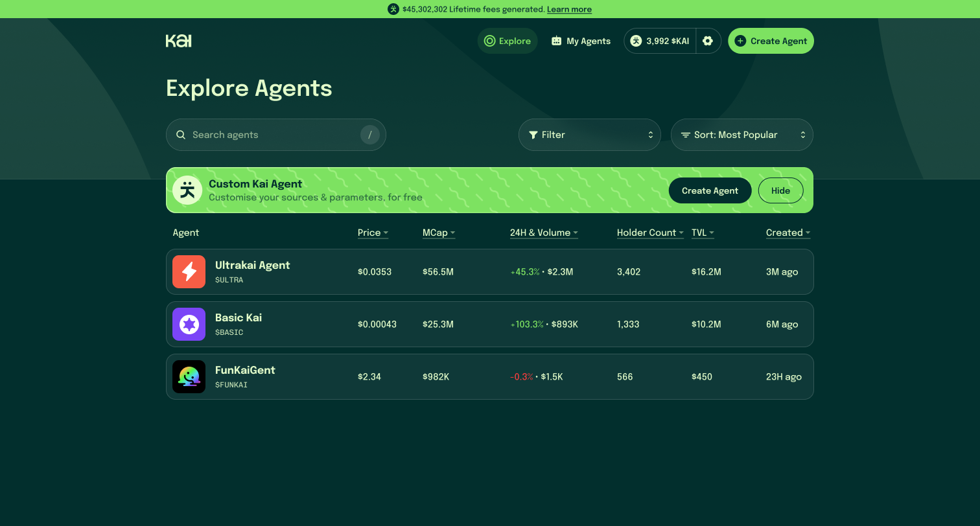
Task: Click the Kai logo
Action: [x=178, y=41]
